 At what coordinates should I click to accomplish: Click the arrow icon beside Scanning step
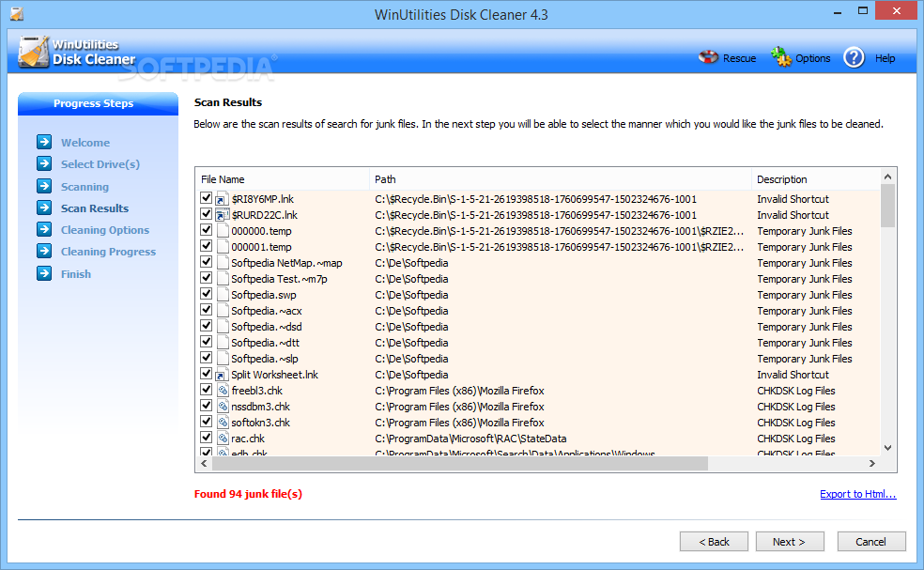pyautogui.click(x=44, y=186)
